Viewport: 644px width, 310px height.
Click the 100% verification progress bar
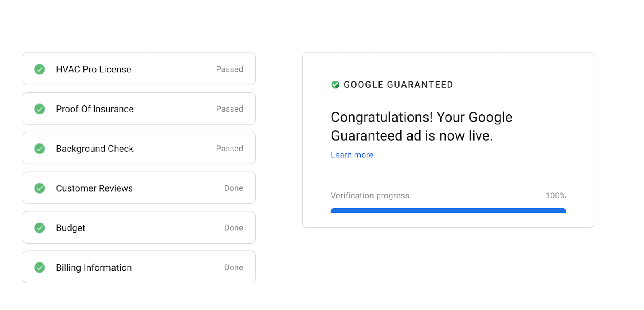click(x=448, y=210)
